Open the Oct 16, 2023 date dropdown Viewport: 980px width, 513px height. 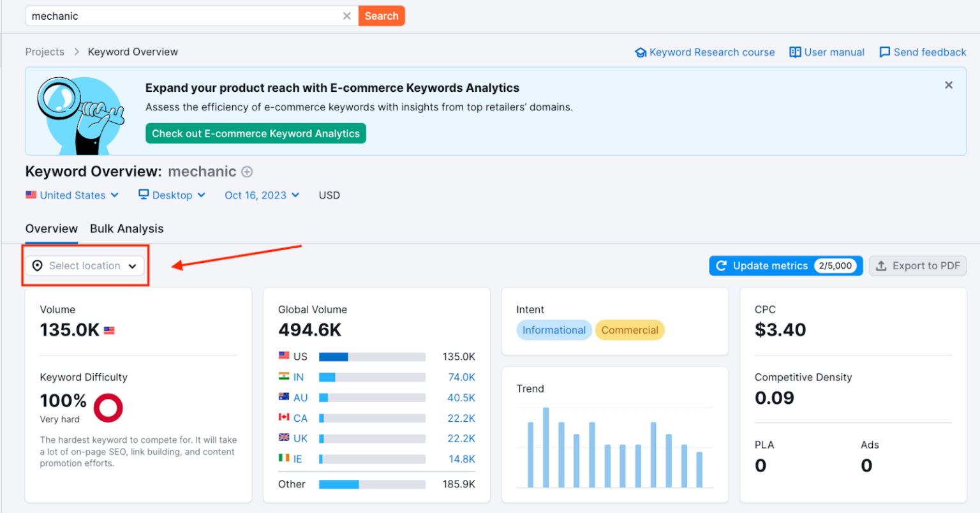(262, 195)
